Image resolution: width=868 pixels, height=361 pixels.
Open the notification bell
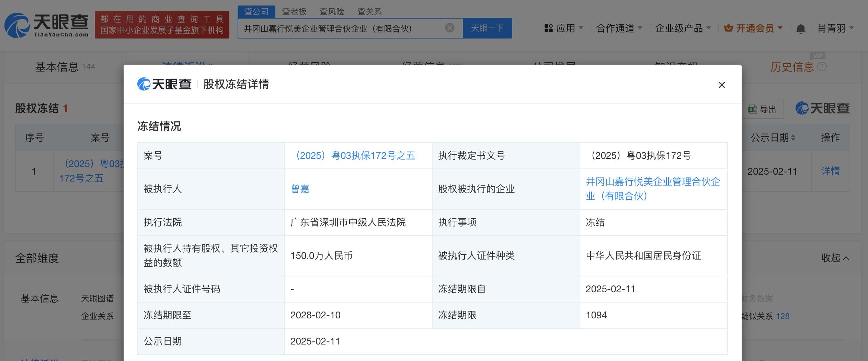pos(800,29)
